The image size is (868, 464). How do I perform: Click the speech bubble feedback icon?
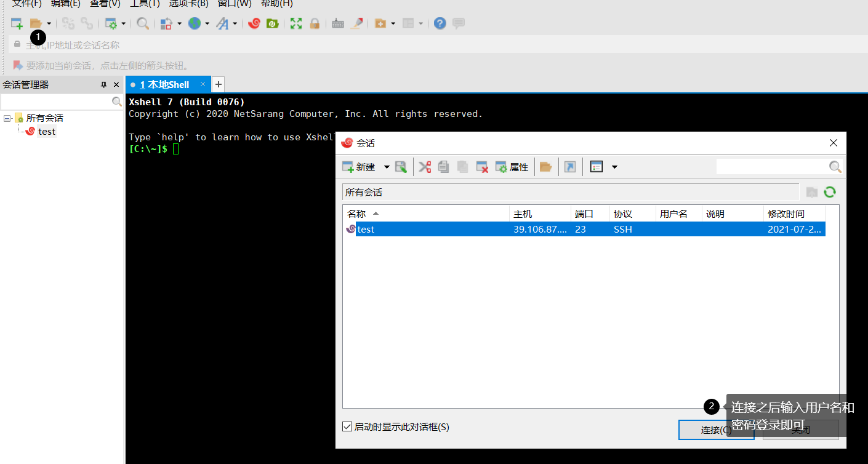pos(459,23)
